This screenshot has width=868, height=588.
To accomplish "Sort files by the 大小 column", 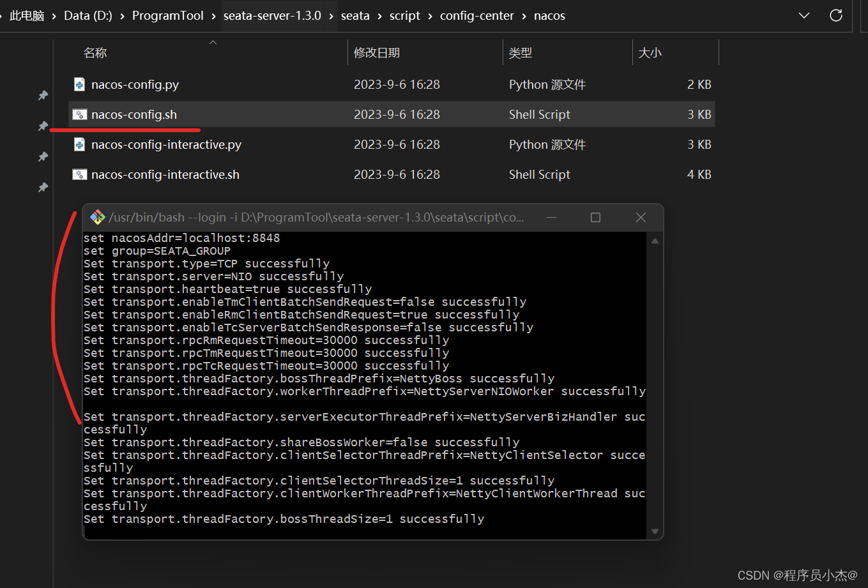I will point(650,53).
